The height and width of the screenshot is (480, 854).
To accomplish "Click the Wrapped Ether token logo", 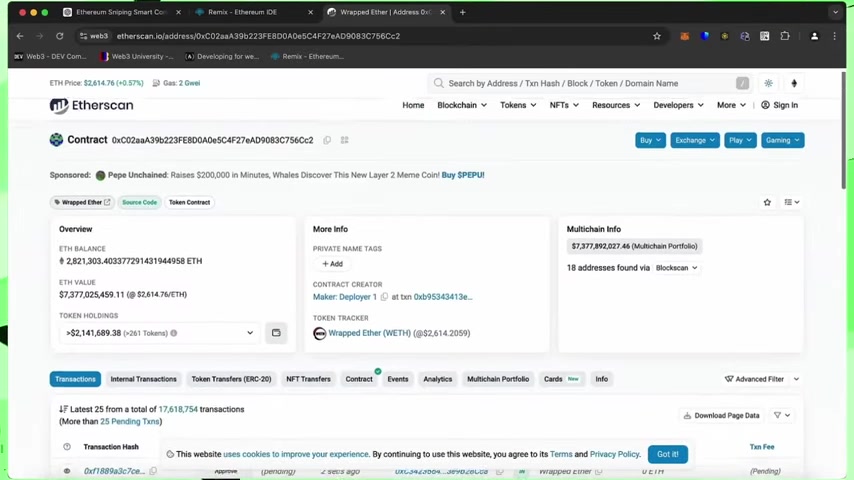I will coord(320,333).
